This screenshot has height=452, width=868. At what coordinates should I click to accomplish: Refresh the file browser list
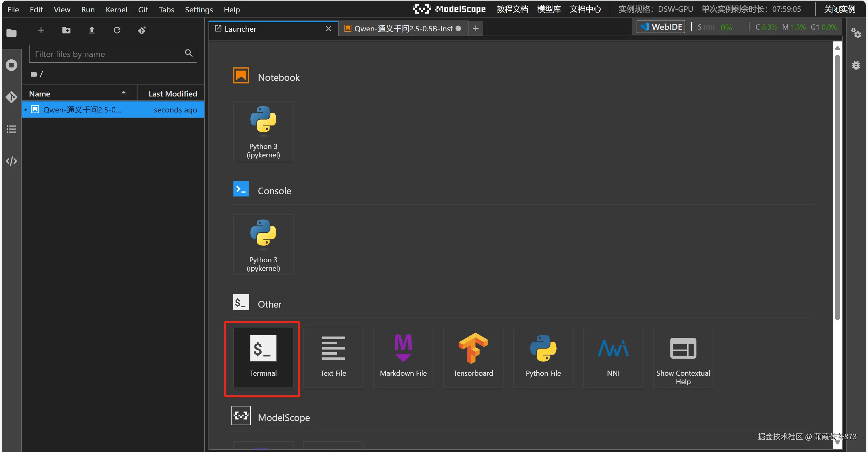coord(116,30)
